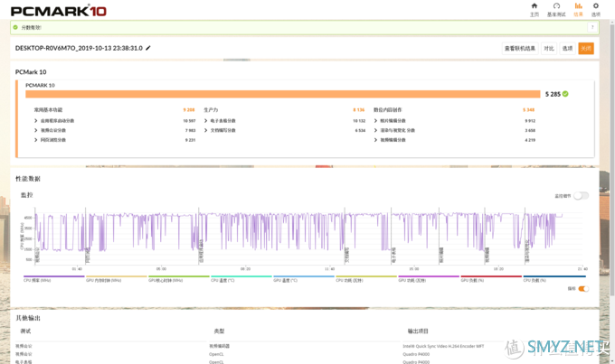Image resolution: width=615 pixels, height=364 pixels.
Task: Click Intel Quick Sync Video H.264 Encoder MFT entry
Action: [x=443, y=346]
